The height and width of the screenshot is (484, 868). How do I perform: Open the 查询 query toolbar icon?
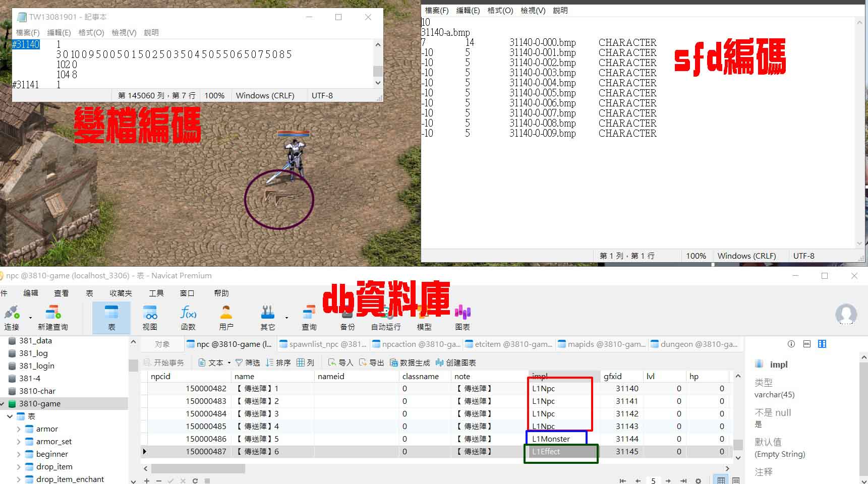pos(309,317)
